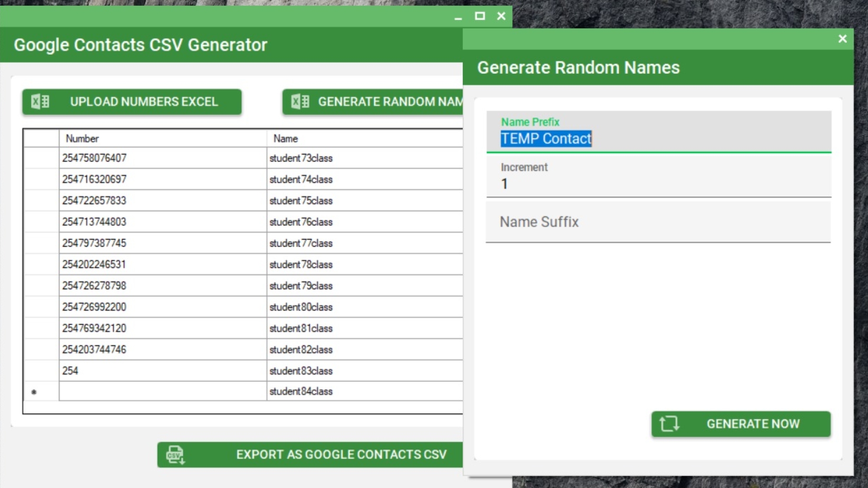Click the Number column header
The height and width of the screenshot is (488, 868).
click(163, 138)
